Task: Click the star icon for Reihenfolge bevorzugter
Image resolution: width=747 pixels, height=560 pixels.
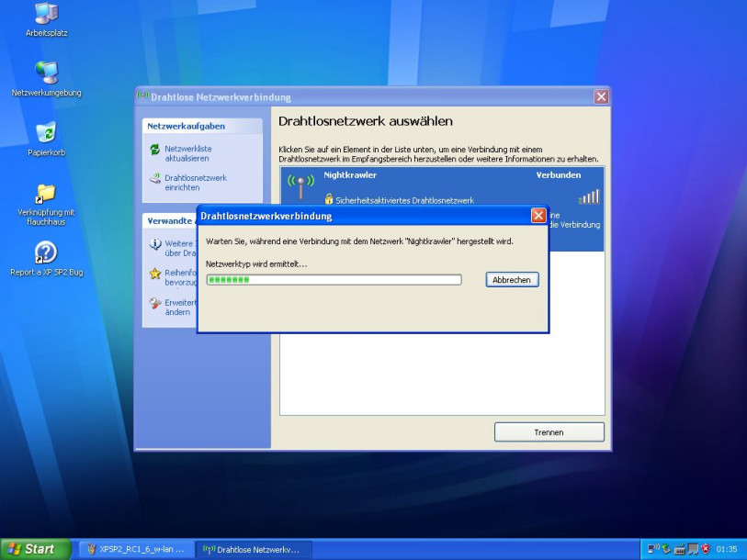Action: [154, 274]
